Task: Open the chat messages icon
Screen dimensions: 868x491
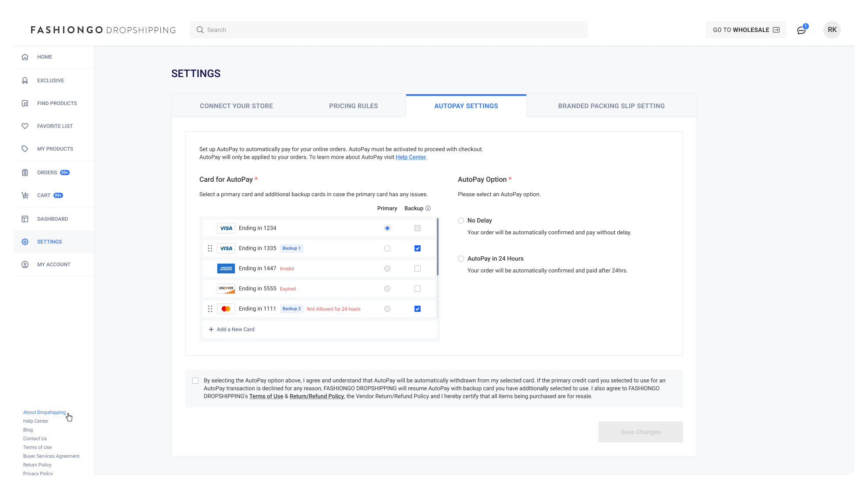Action: pos(801,30)
